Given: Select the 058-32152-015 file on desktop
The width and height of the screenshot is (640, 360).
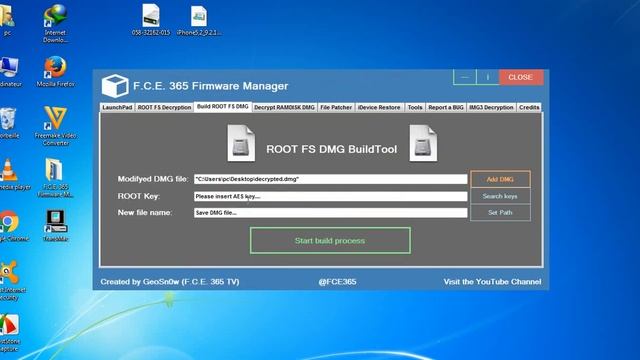Looking at the screenshot, I should coord(151,20).
